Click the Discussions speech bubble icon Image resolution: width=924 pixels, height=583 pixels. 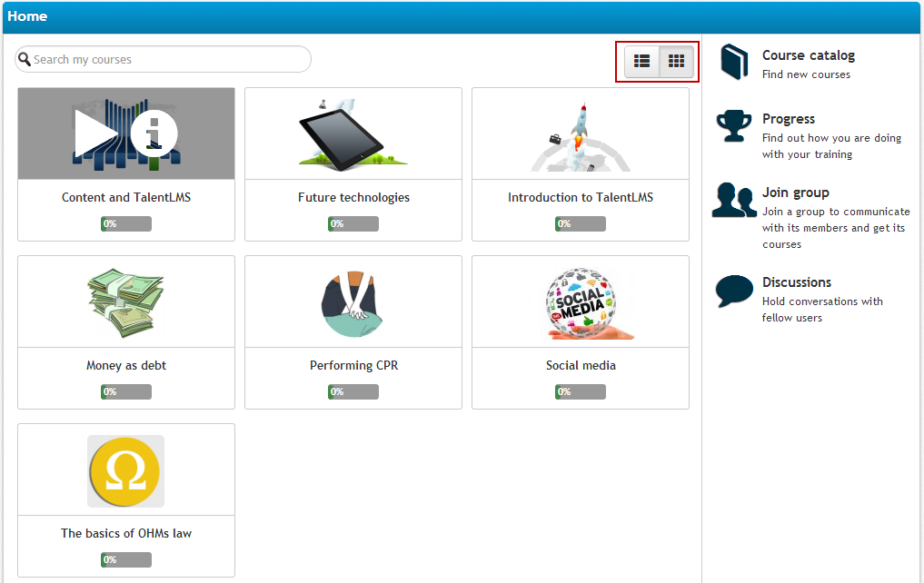[x=734, y=291]
